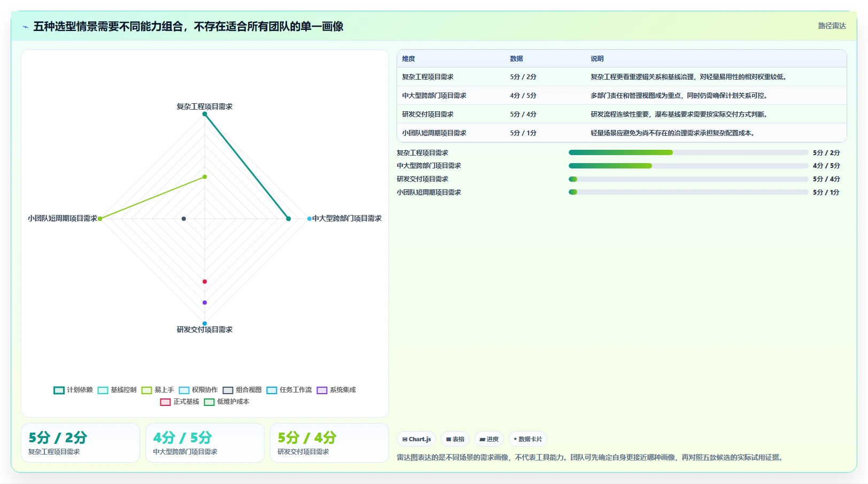Click the 维度 column header
This screenshot has width=868, height=484.
tap(408, 59)
